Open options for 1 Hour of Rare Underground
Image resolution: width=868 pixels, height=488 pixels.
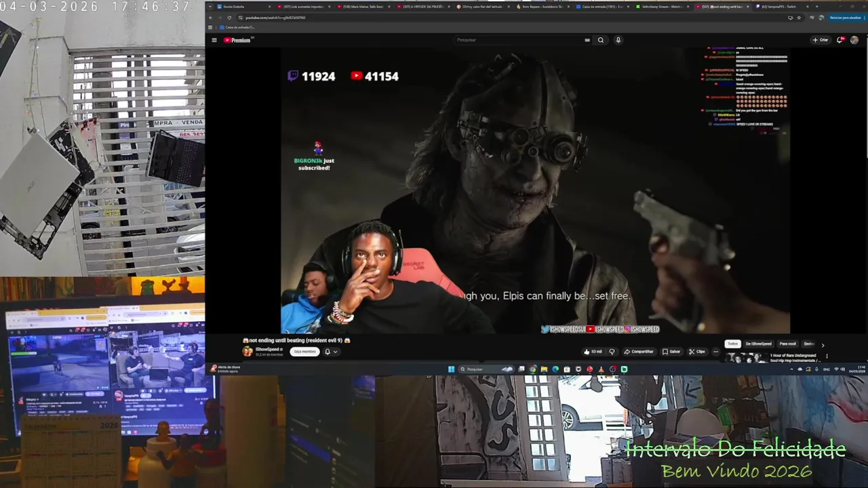coord(827,357)
